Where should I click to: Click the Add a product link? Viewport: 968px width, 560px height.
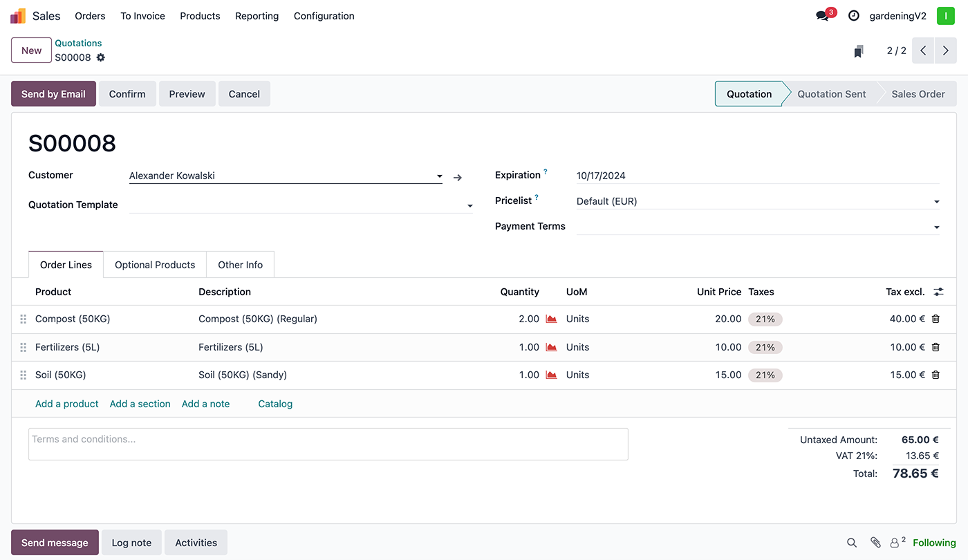(67, 404)
